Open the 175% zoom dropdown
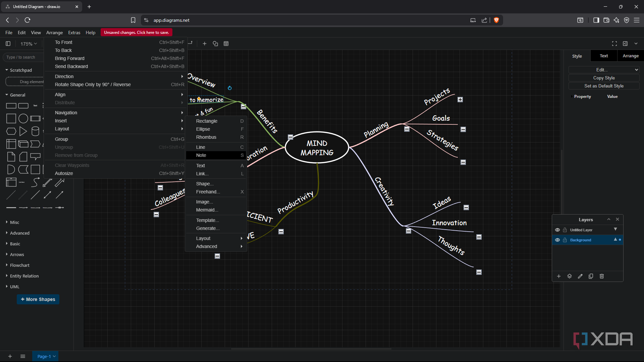The height and width of the screenshot is (362, 644). point(29,44)
